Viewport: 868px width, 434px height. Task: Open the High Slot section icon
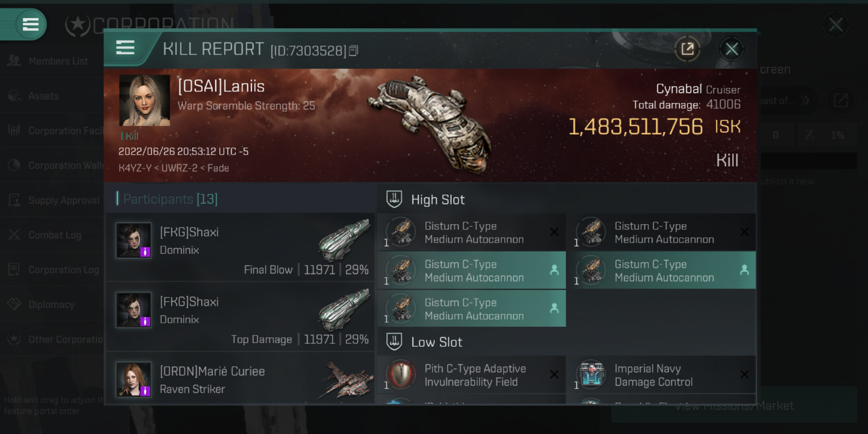[394, 199]
